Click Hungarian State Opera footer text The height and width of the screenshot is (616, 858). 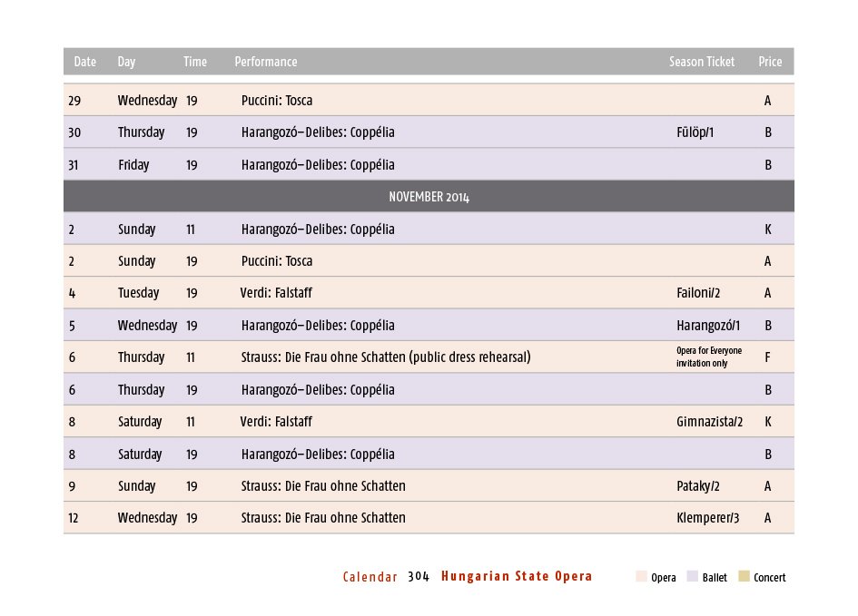[517, 577]
